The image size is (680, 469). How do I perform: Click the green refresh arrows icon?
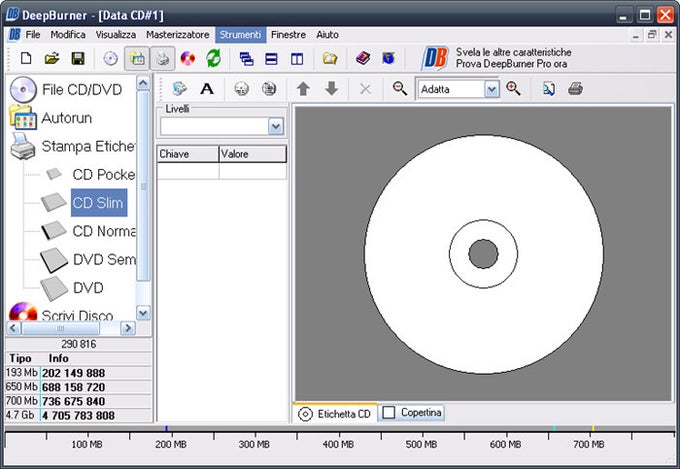click(x=213, y=58)
